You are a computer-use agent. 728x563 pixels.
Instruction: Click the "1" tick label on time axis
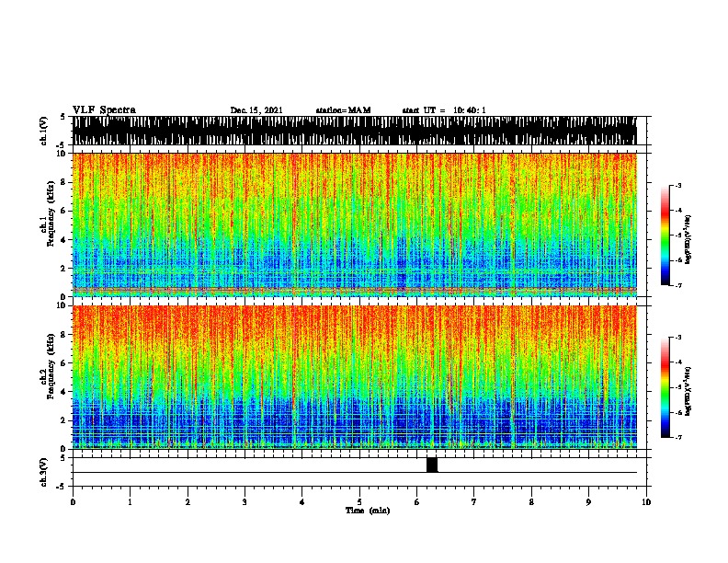pos(130,502)
